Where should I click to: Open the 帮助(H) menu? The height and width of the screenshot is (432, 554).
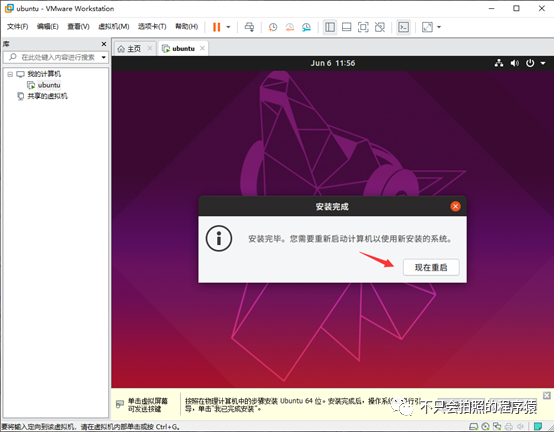point(187,26)
